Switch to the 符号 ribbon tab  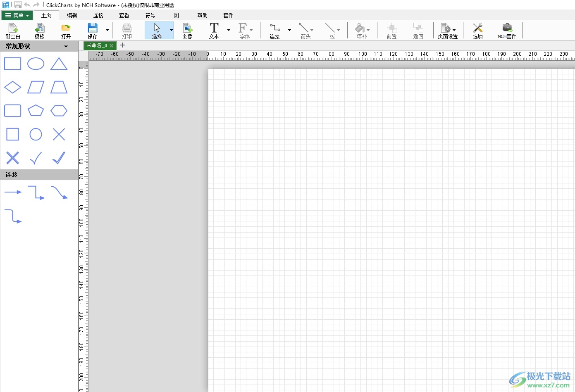pos(150,15)
